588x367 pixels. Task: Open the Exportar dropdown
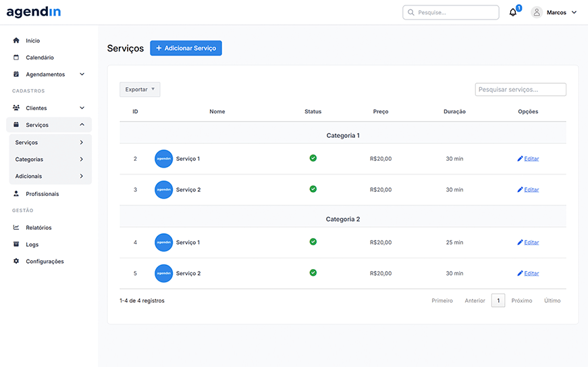click(x=140, y=89)
